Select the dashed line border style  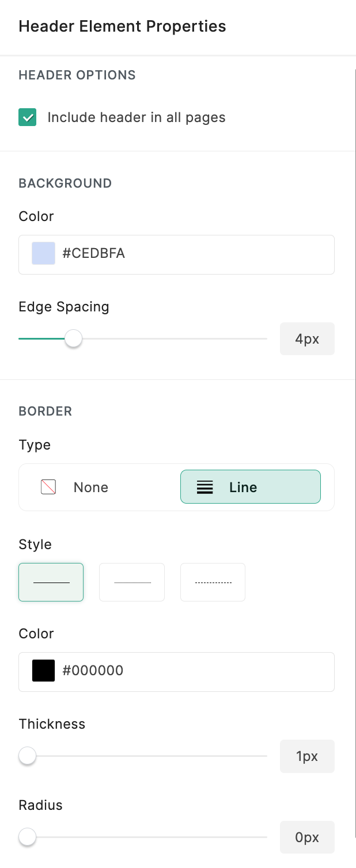coord(213,583)
